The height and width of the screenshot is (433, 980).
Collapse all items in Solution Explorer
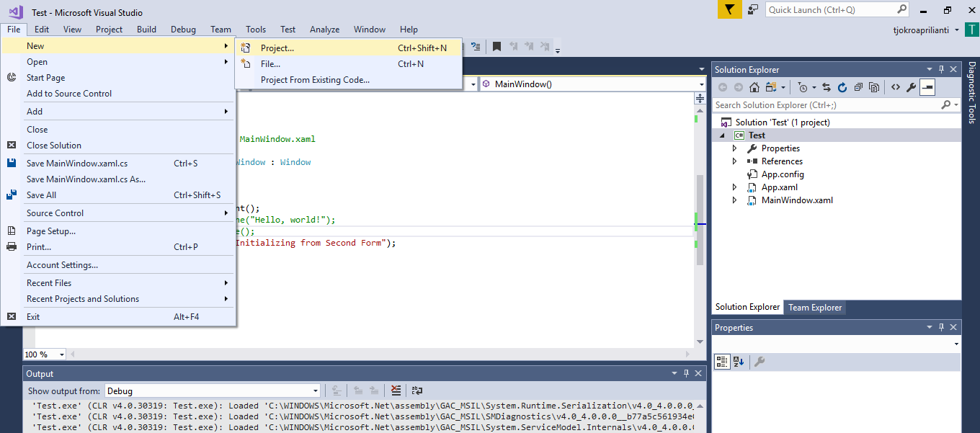858,86
